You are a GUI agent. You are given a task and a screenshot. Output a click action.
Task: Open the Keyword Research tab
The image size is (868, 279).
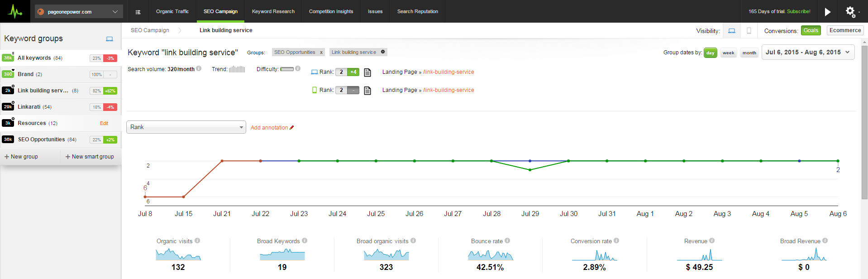[x=273, y=12]
